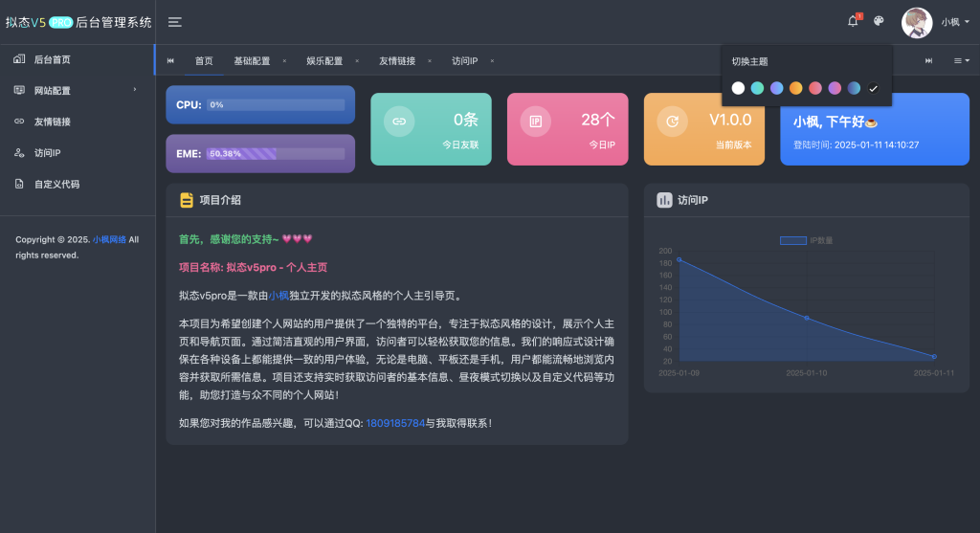The width and height of the screenshot is (980, 533).
Task: Click the 后台首页 sidebar icon
Action: click(19, 58)
